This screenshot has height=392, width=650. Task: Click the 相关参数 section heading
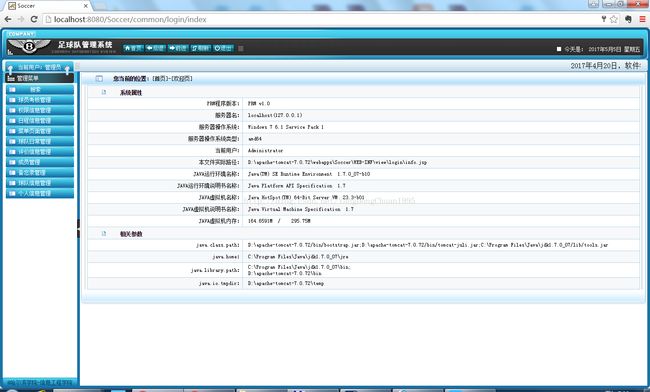point(131,234)
